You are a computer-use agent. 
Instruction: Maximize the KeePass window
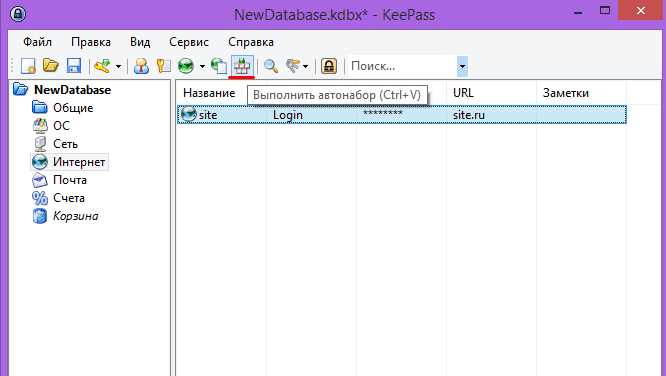coord(605,11)
